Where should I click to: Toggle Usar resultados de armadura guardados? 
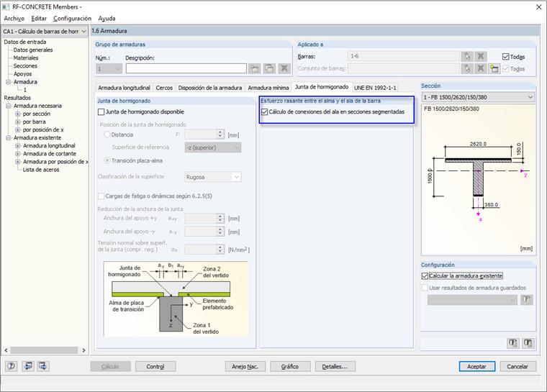(425, 288)
